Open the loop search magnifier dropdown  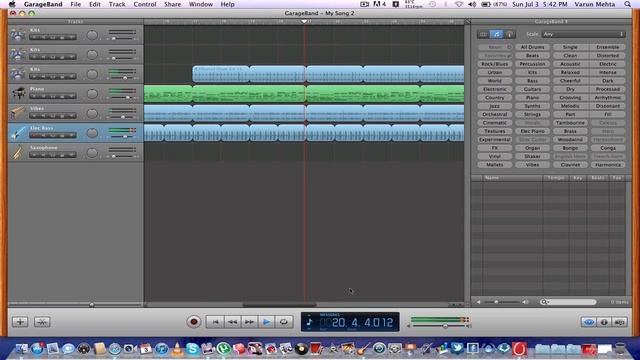[544, 302]
